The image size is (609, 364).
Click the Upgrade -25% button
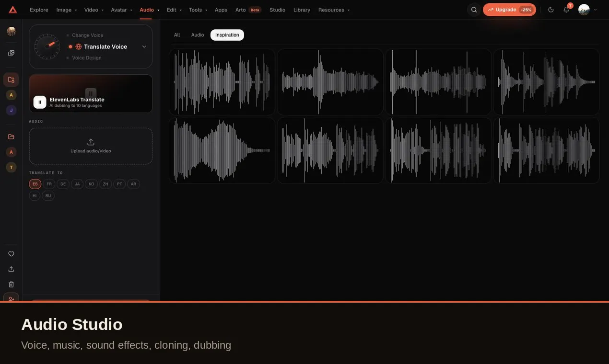click(x=509, y=10)
